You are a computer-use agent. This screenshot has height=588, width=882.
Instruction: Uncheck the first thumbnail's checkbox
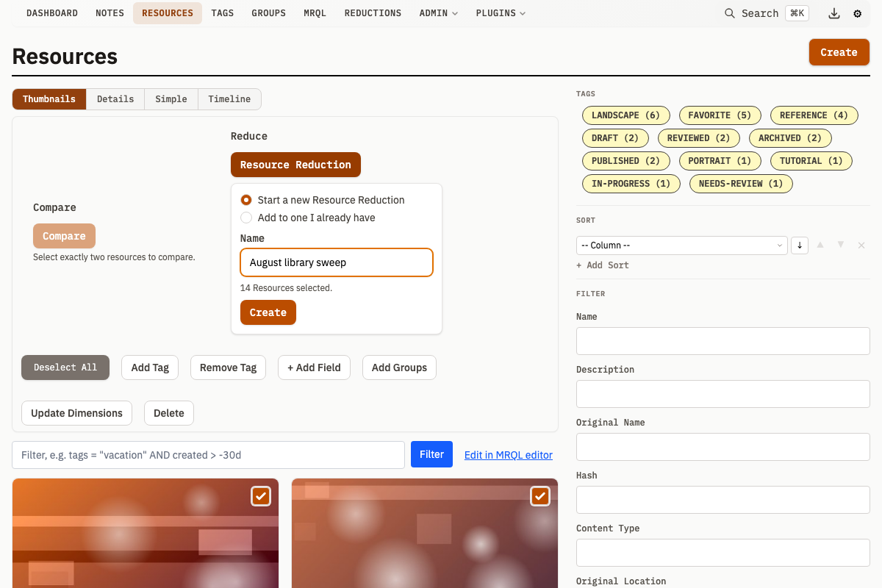click(x=261, y=496)
